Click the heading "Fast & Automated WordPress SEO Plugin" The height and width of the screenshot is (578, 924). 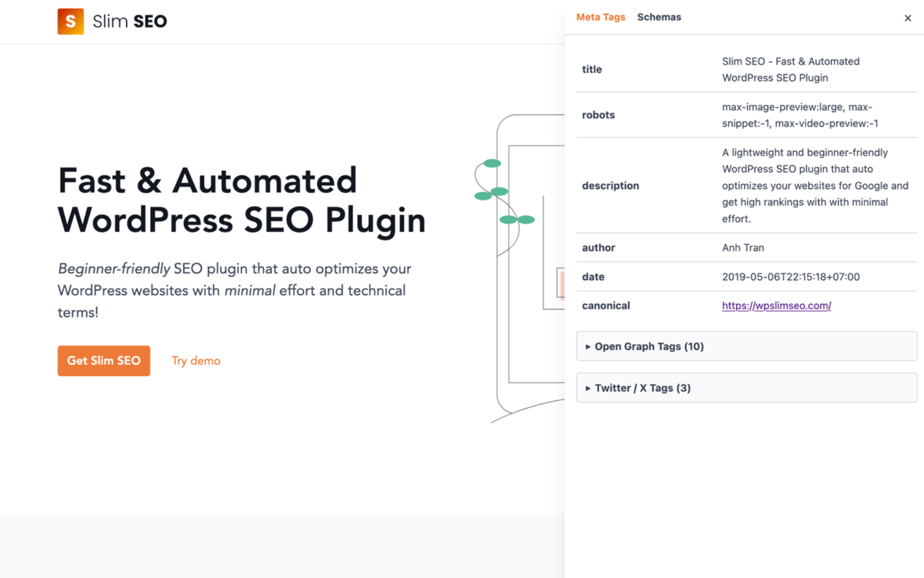pyautogui.click(x=242, y=201)
